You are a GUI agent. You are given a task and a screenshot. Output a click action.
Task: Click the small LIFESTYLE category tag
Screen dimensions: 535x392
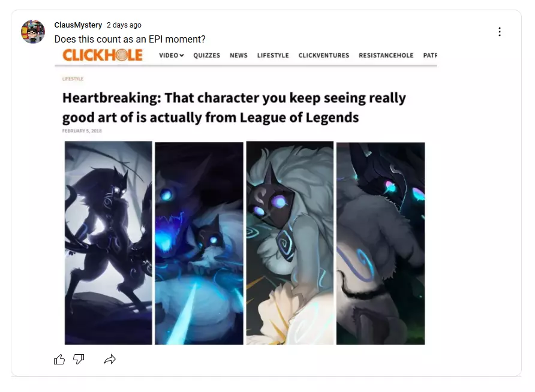[x=73, y=79]
